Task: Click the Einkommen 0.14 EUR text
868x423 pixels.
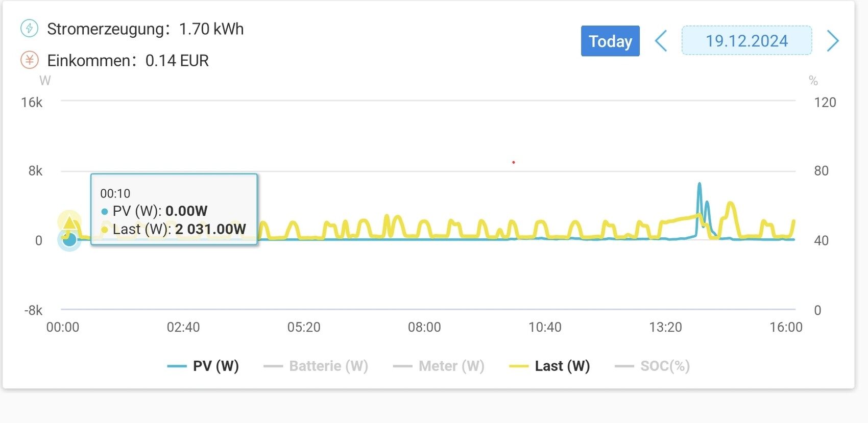Action: coord(128,61)
